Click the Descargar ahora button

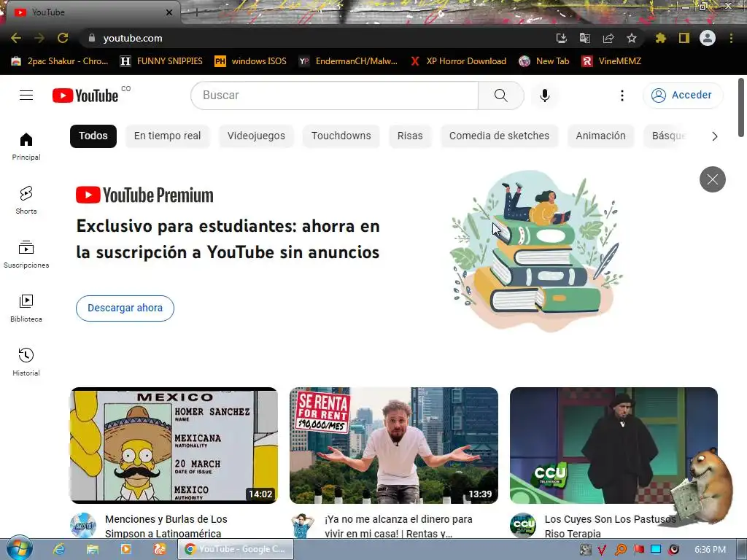[125, 308]
